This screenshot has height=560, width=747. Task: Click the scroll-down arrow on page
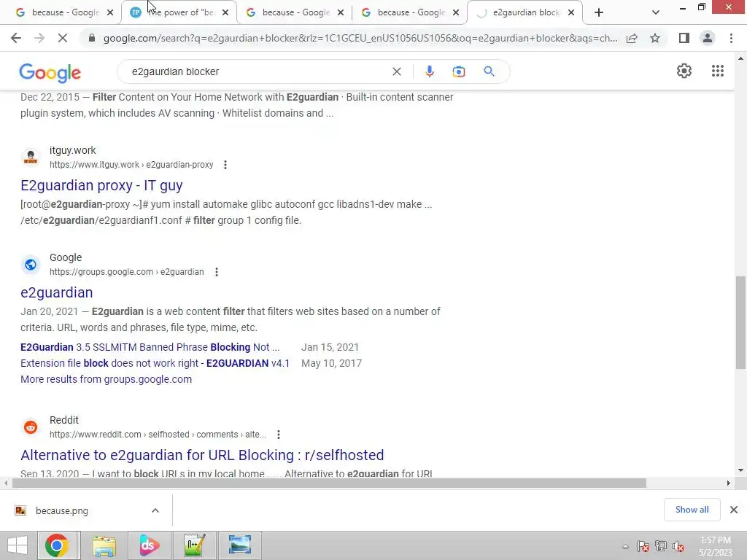pyautogui.click(x=741, y=471)
